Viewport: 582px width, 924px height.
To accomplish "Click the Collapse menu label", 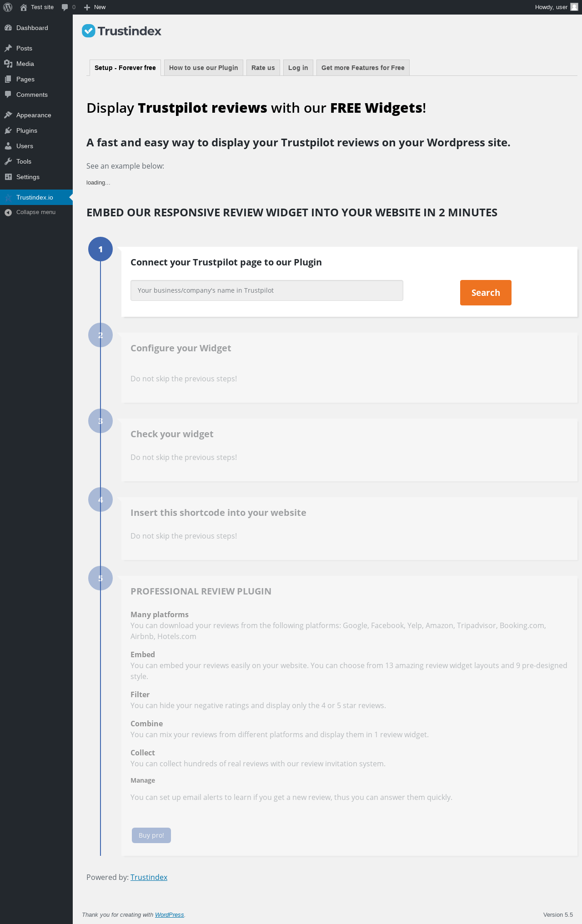I will (36, 212).
